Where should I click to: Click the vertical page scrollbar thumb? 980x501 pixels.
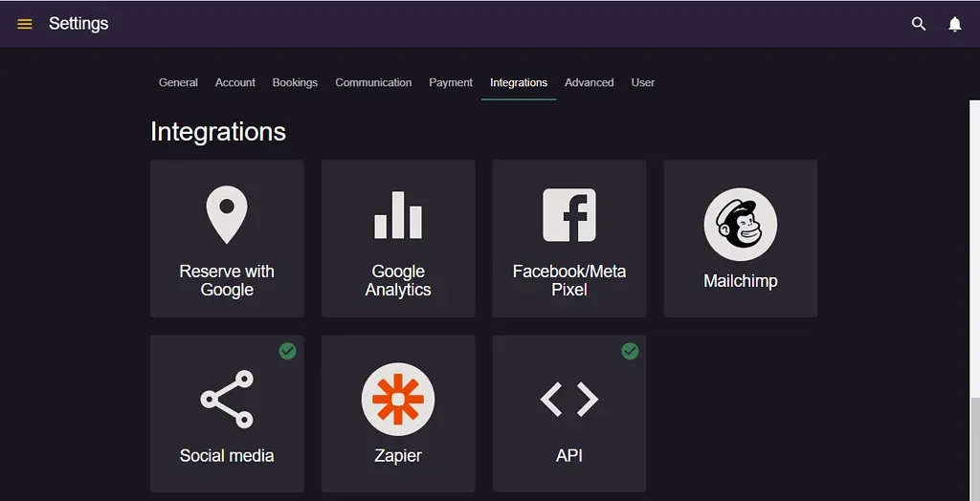(975, 448)
